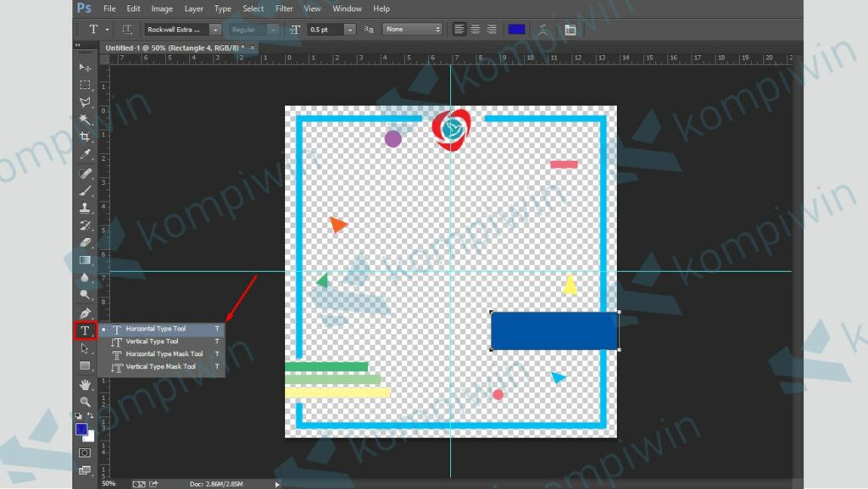
Task: Open the Filter menu
Action: 284,8
